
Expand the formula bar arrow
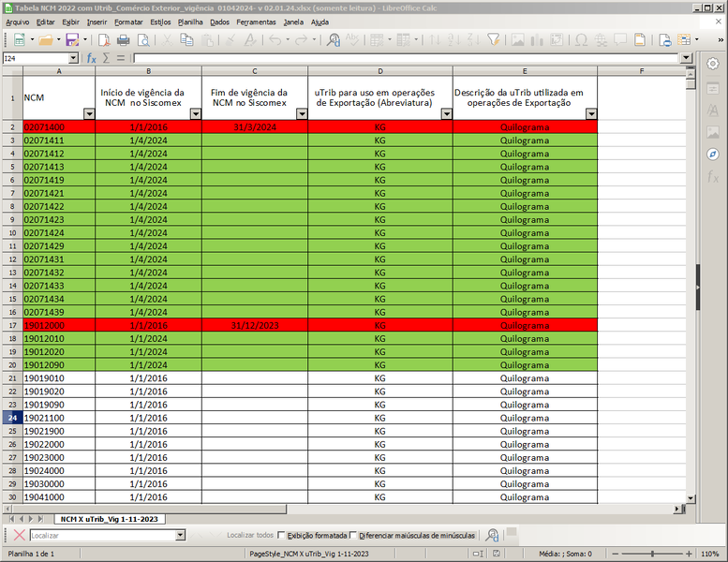(x=686, y=58)
